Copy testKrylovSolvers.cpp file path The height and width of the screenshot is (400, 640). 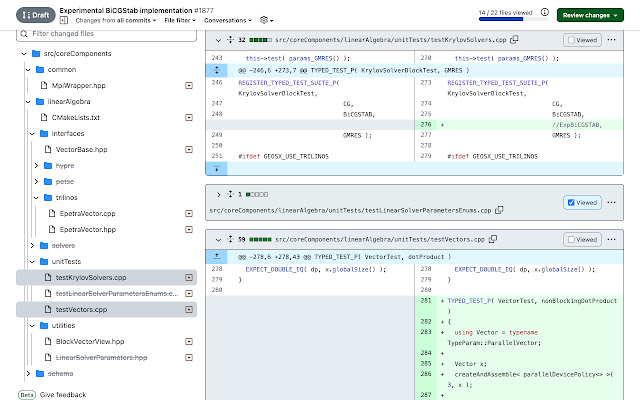click(514, 40)
